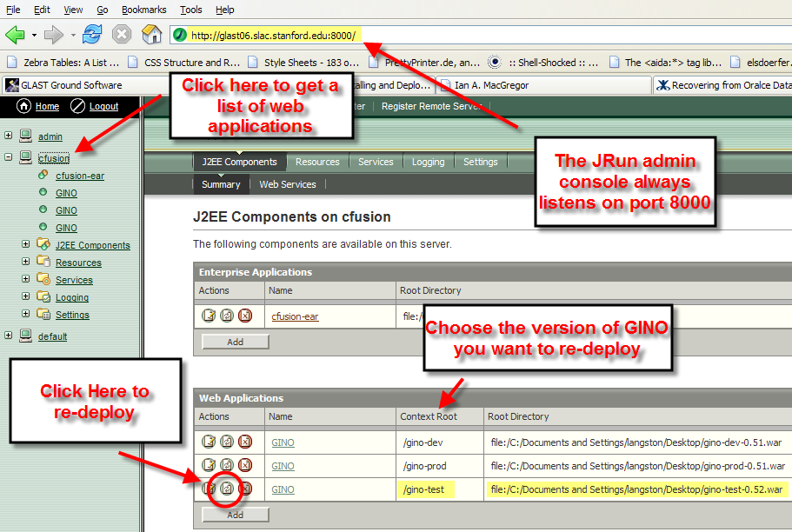Expand the default server node
792x532 pixels.
(8, 336)
